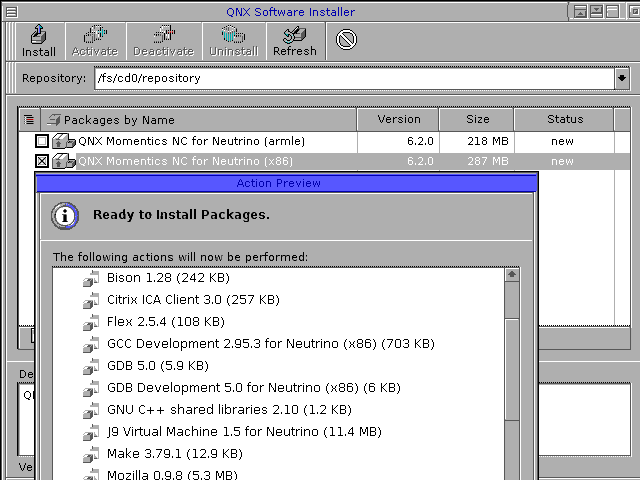Image resolution: width=640 pixels, height=480 pixels.
Task: Sort packages by the Version column header
Action: click(398, 120)
